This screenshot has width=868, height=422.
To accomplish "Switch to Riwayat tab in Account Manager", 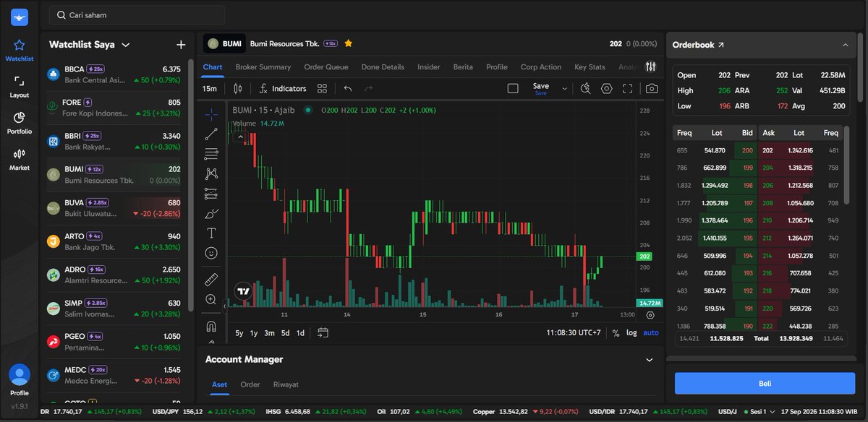I will click(x=286, y=384).
